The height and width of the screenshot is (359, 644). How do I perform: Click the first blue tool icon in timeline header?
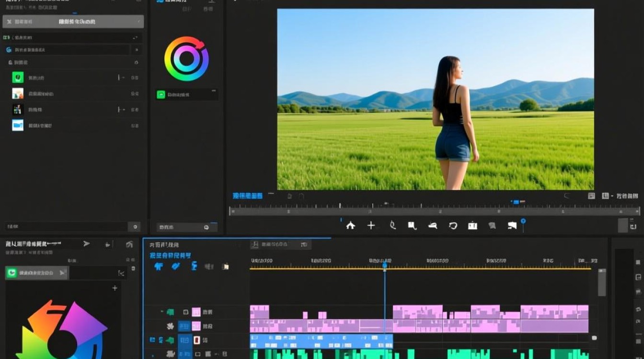coord(159,266)
